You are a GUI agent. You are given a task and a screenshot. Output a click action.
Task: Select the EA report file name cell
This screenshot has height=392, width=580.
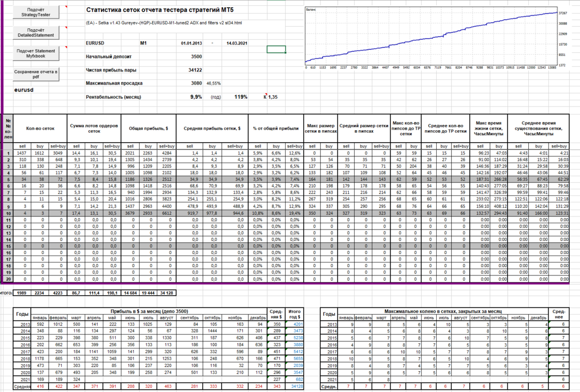pos(164,23)
